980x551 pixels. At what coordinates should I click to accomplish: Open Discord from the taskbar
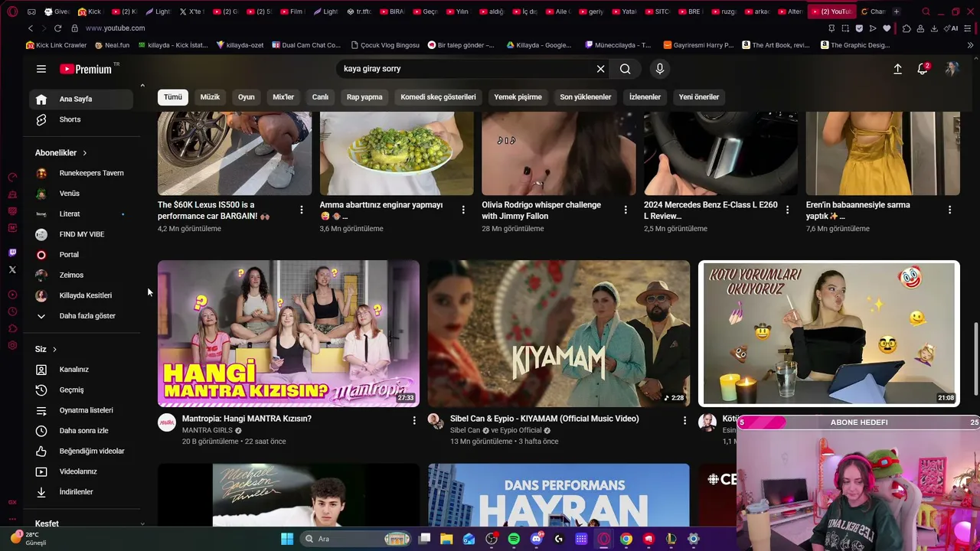[537, 539]
